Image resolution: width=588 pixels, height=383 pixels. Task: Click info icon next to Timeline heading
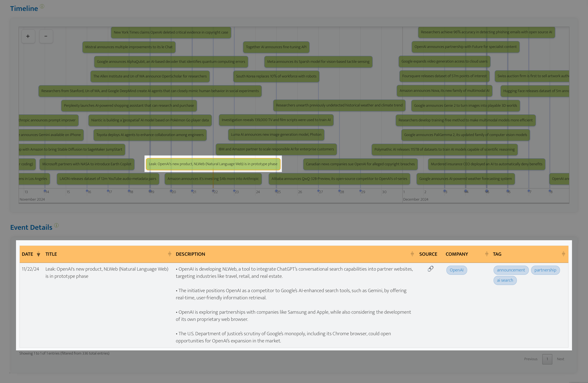pos(42,6)
